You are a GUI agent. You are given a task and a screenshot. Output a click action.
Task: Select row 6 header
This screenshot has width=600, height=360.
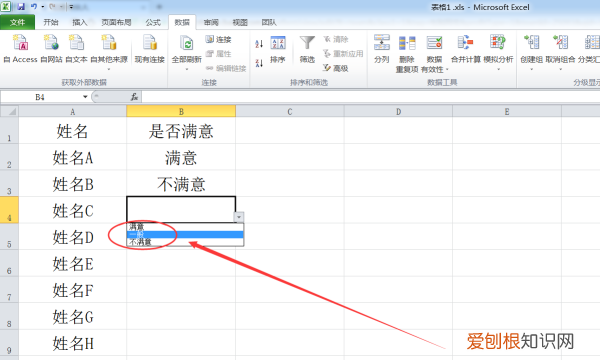click(9, 263)
